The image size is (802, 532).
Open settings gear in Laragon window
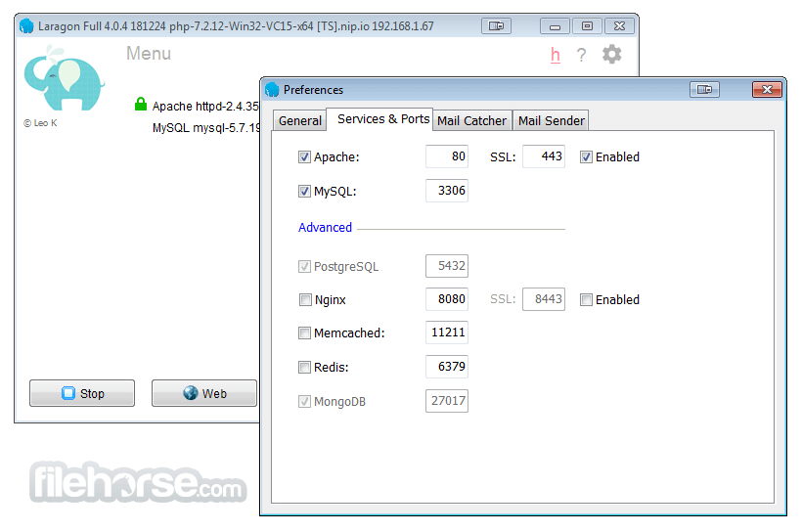(x=611, y=54)
